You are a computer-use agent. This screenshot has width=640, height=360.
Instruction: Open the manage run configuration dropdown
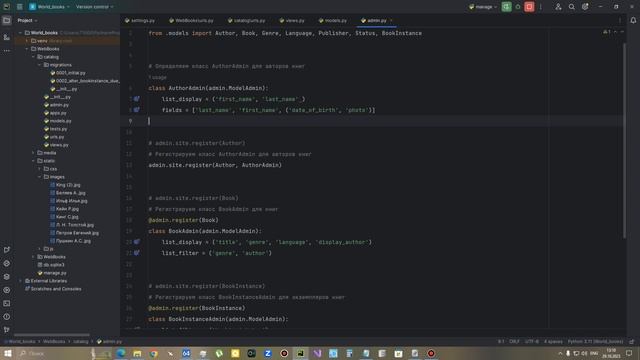[483, 7]
